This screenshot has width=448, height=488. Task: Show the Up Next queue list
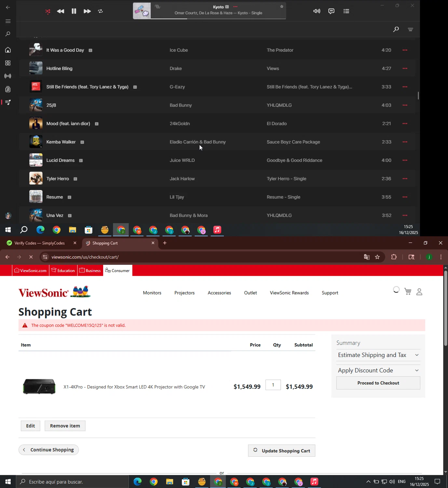[346, 11]
